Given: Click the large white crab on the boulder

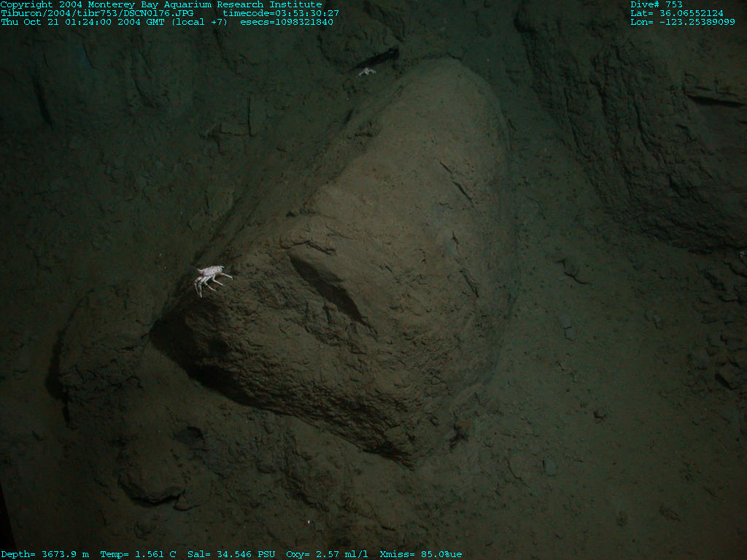Looking at the screenshot, I should (x=212, y=280).
